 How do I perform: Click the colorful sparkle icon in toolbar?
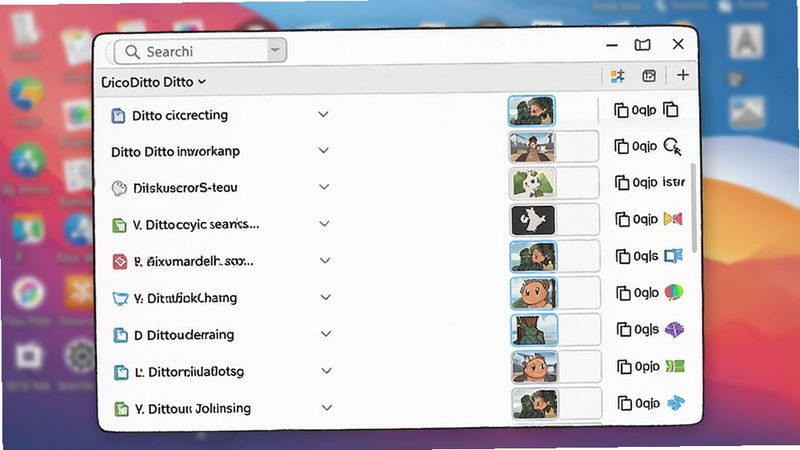617,76
